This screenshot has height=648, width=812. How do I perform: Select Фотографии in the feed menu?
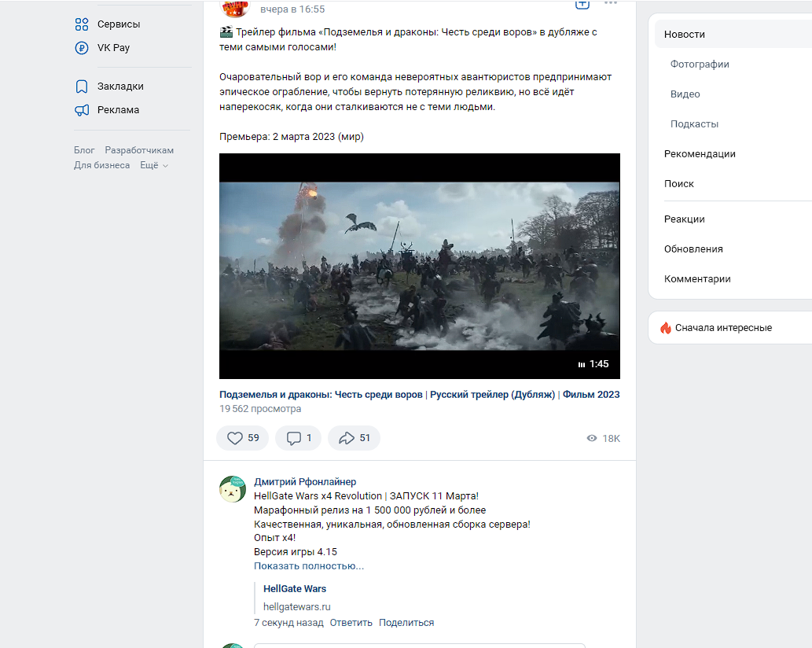click(700, 64)
